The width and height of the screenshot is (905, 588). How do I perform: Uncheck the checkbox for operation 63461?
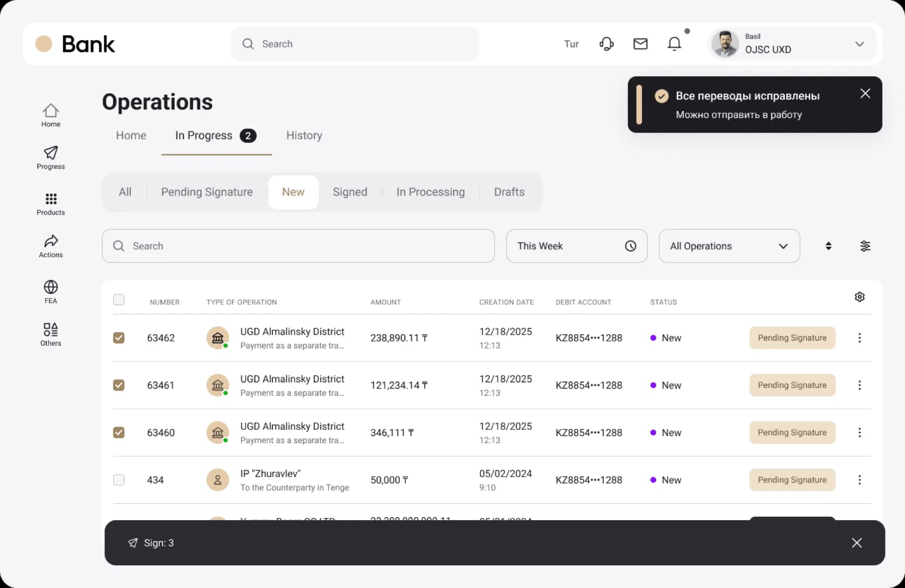(x=119, y=385)
